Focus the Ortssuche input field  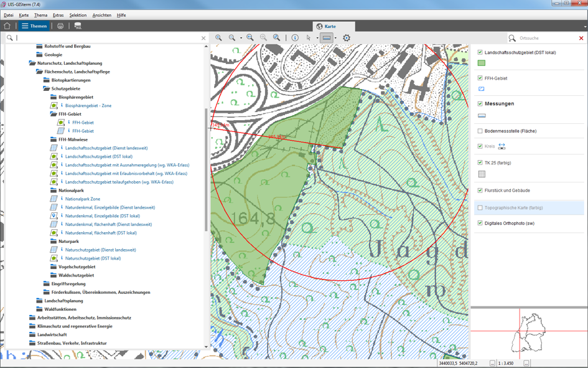pyautogui.click(x=548, y=38)
